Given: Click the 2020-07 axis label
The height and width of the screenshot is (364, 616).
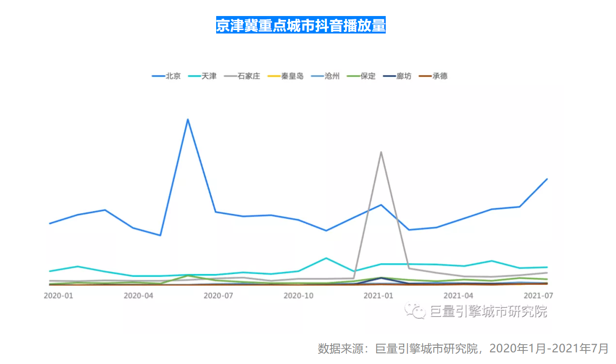Looking at the screenshot, I should click(x=219, y=295).
